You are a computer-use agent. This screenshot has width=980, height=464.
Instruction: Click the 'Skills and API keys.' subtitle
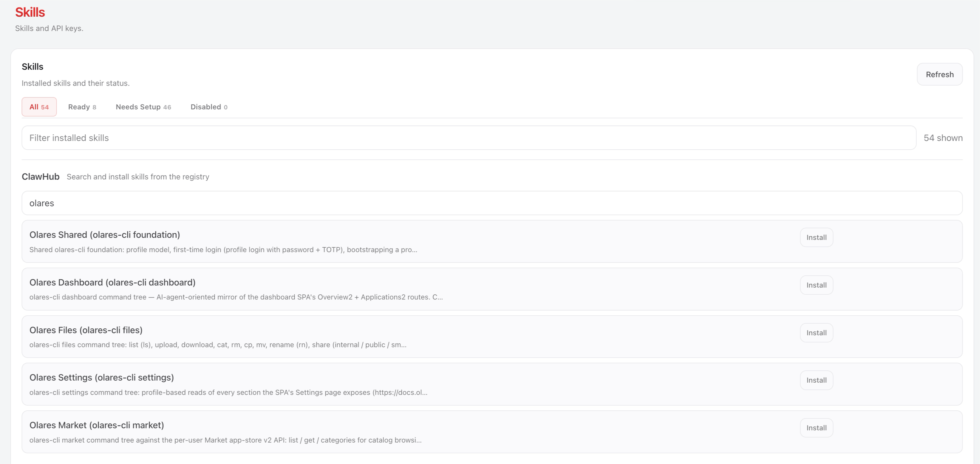tap(49, 29)
